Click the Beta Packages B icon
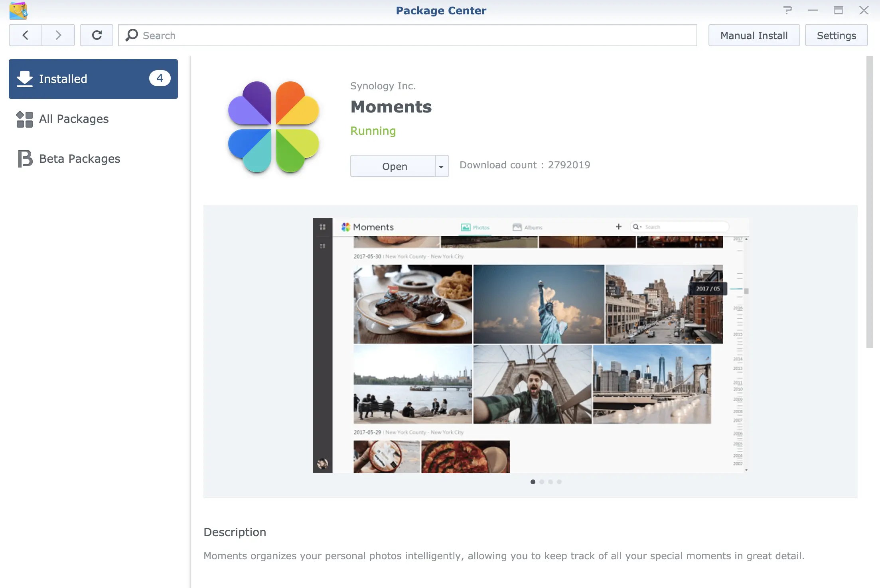 25,158
